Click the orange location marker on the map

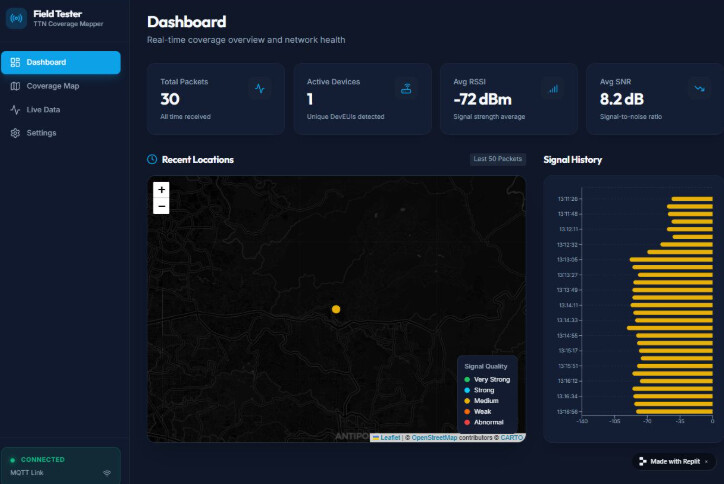(x=336, y=309)
